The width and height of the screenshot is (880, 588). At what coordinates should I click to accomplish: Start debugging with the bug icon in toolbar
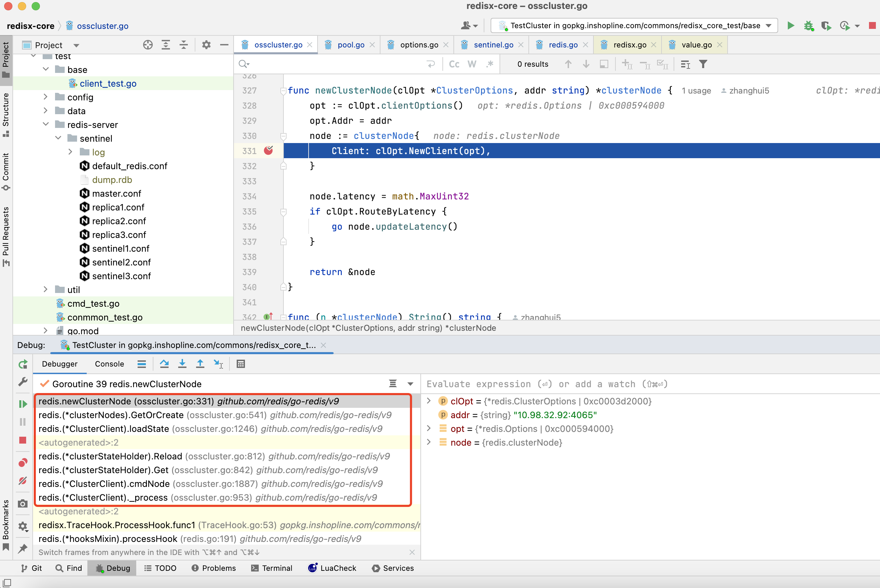[x=808, y=25]
